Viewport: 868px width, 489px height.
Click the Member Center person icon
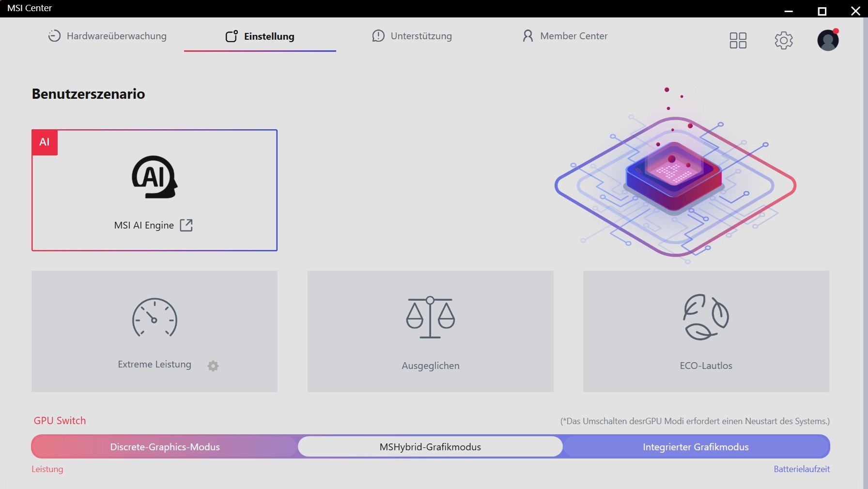pos(528,36)
